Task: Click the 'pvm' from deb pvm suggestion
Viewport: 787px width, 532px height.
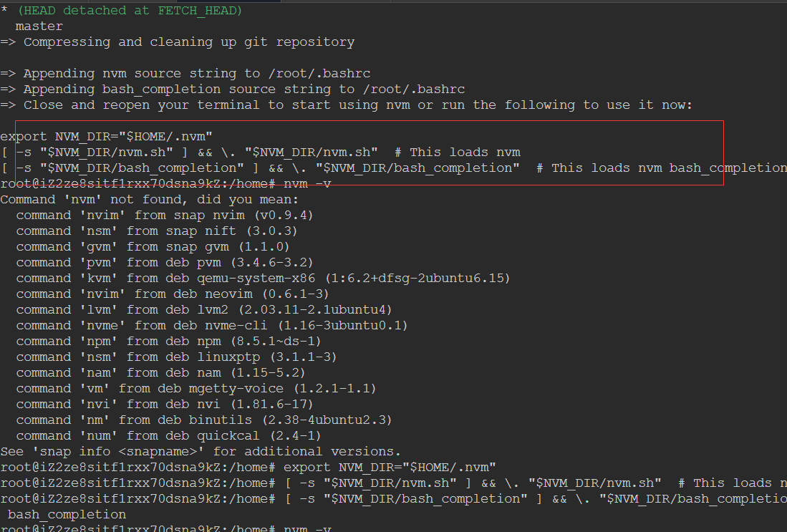Action: 165,263
